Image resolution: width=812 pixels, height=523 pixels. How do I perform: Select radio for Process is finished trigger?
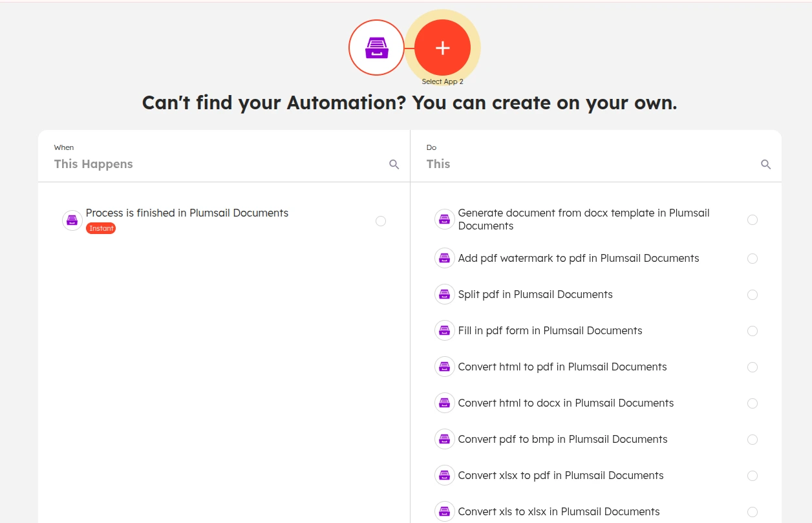(x=381, y=221)
